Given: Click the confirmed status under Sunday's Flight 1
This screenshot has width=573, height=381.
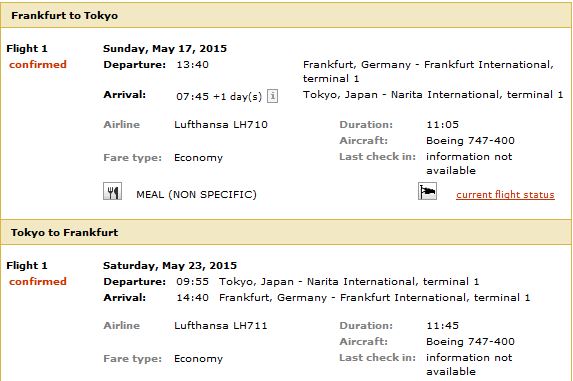Looking at the screenshot, I should coord(38,65).
